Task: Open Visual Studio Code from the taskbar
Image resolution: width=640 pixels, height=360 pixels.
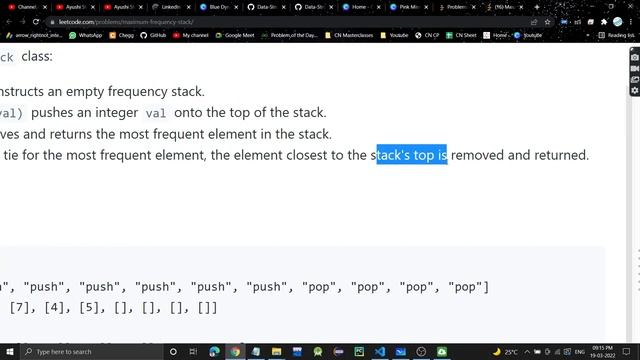Action: (380, 351)
